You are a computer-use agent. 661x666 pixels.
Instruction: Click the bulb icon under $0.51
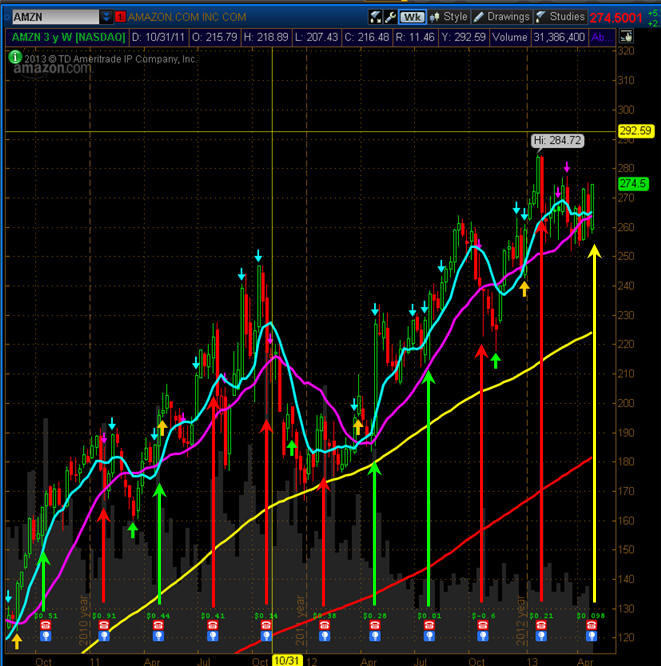[x=45, y=636]
